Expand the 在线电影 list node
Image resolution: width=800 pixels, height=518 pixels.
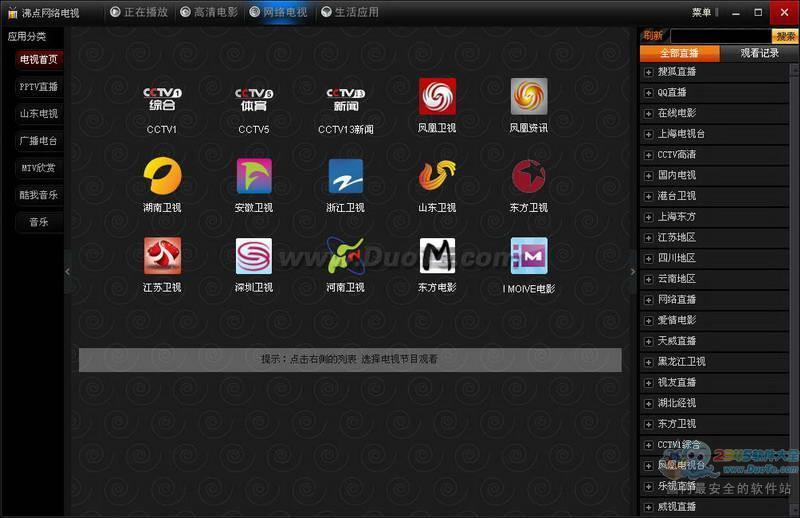click(x=648, y=114)
